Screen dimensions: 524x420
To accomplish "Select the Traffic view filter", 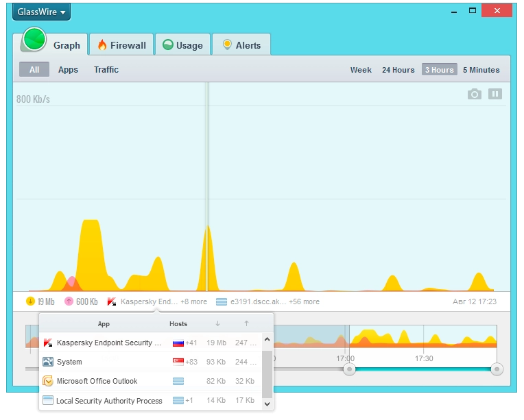I will tap(106, 69).
